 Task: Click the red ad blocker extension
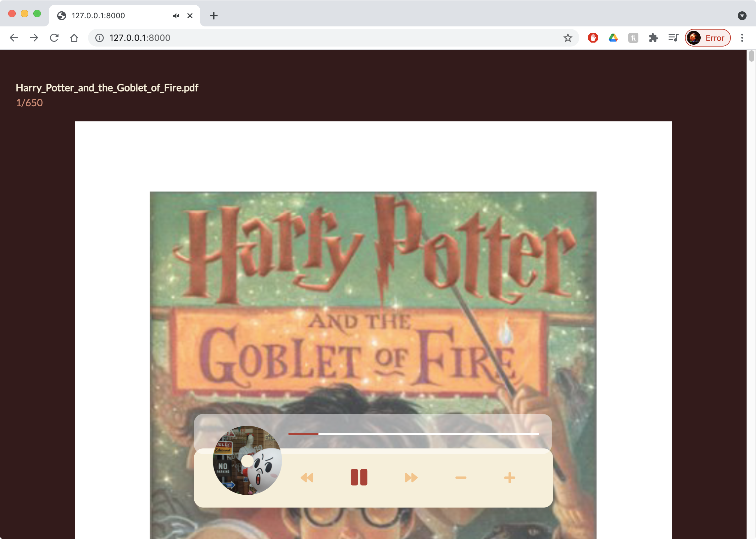point(593,38)
